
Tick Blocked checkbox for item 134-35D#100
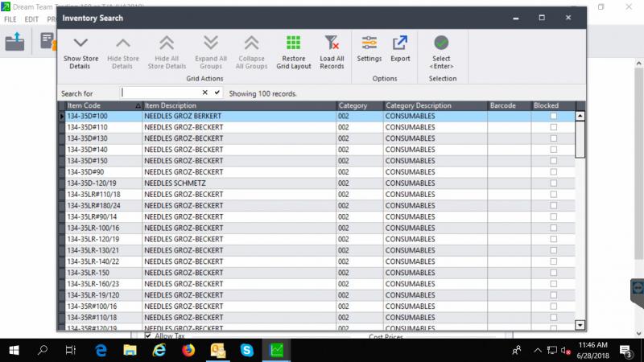click(553, 117)
